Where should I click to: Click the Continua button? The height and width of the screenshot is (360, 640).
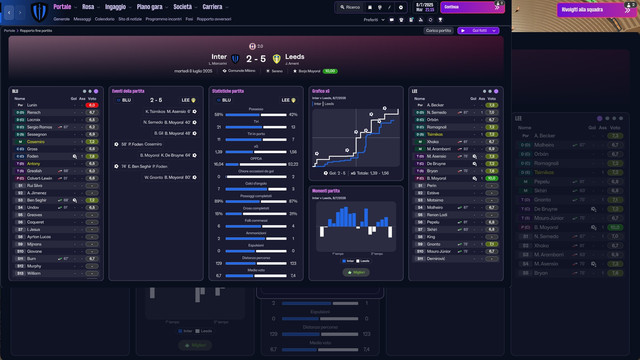click(472, 7)
